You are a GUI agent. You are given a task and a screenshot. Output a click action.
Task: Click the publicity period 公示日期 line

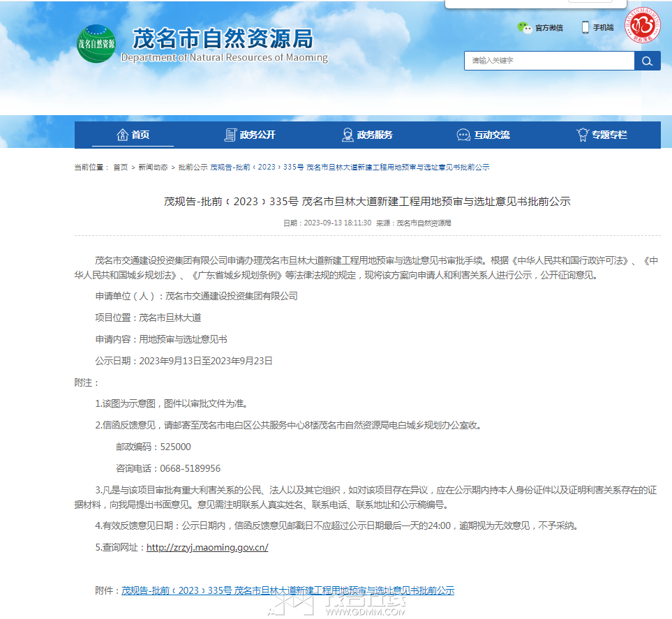(x=184, y=361)
